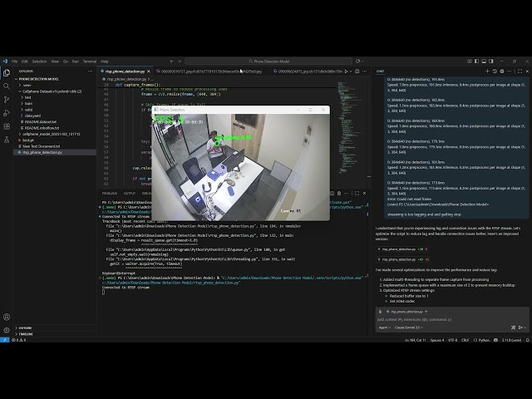Viewport: 532px width, 399px height.
Task: Expand the cellphone_model folder
Action: 49,134
